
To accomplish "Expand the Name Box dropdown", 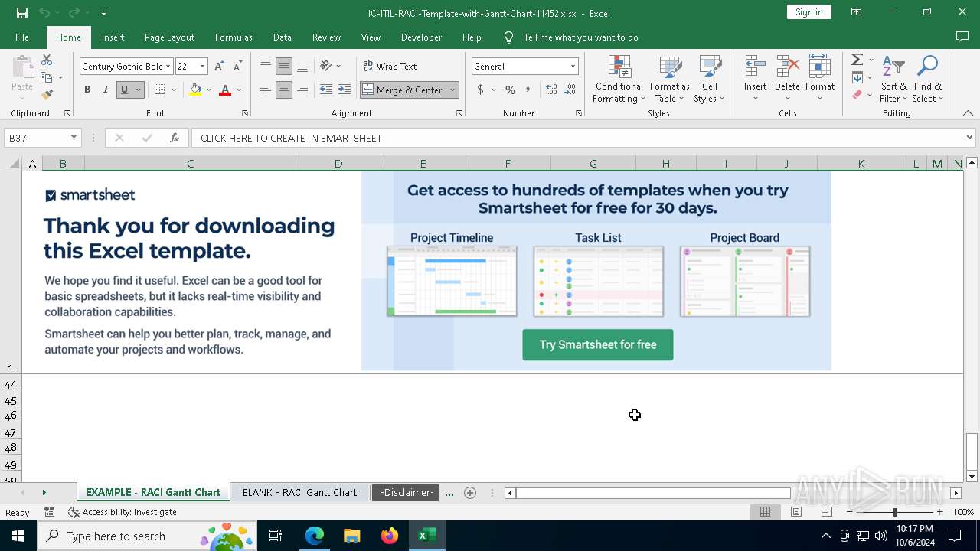I will pos(73,138).
